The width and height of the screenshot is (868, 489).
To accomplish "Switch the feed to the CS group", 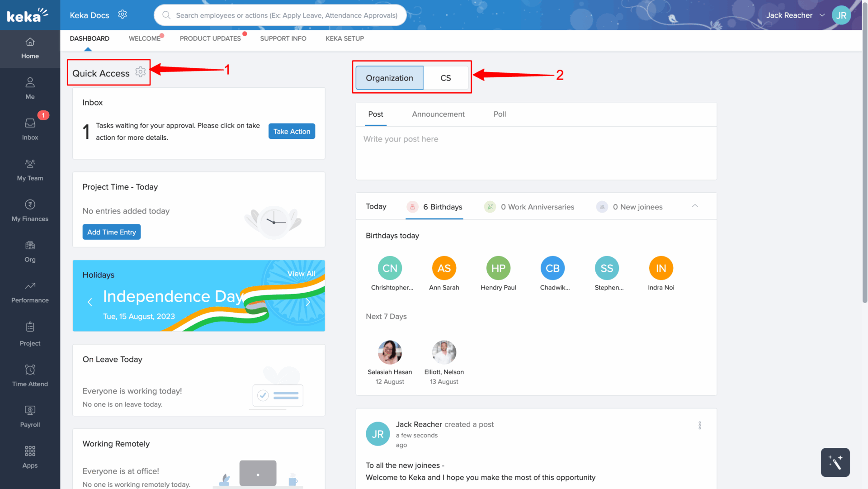I will pyautogui.click(x=445, y=78).
